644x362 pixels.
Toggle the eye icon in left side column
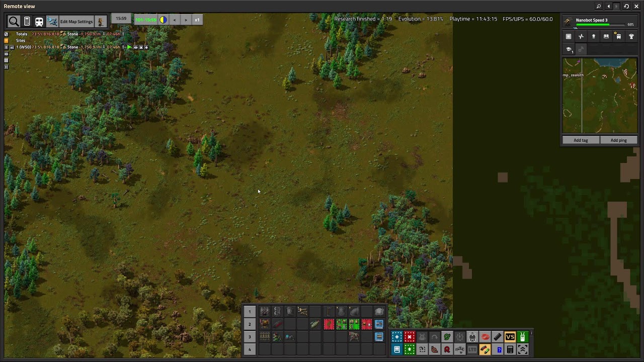pos(6,54)
